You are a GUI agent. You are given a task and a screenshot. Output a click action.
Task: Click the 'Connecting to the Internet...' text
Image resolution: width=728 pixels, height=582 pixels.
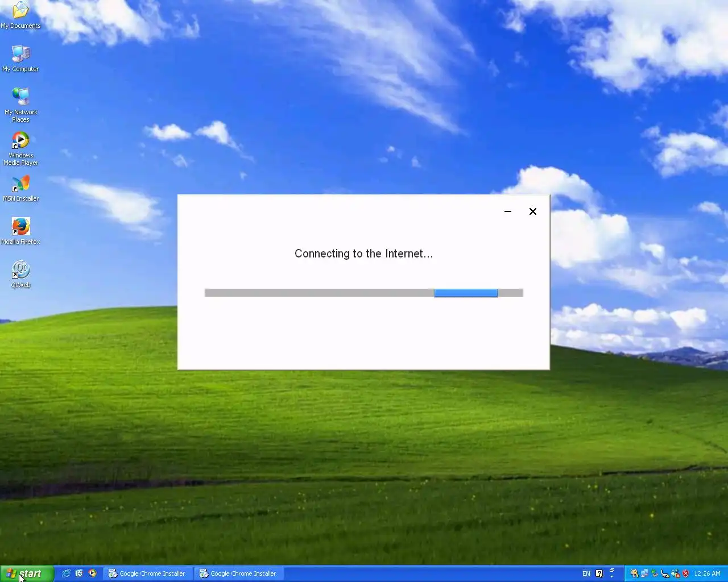point(364,253)
